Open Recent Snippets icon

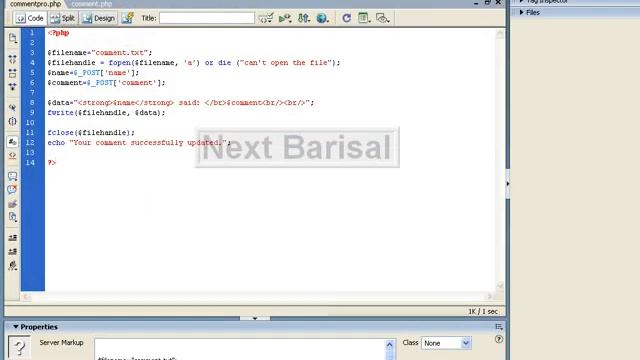[13, 217]
